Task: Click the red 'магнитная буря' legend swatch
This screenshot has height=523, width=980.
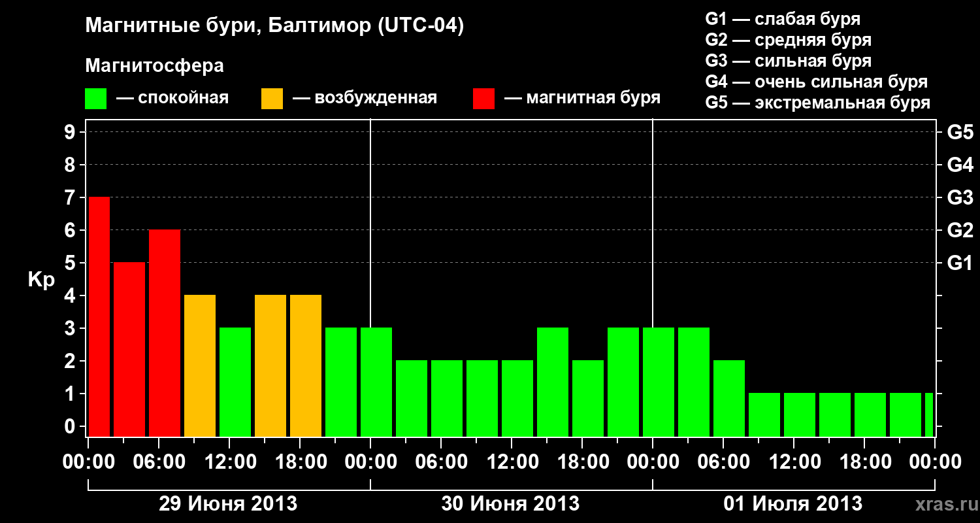Action: [484, 99]
